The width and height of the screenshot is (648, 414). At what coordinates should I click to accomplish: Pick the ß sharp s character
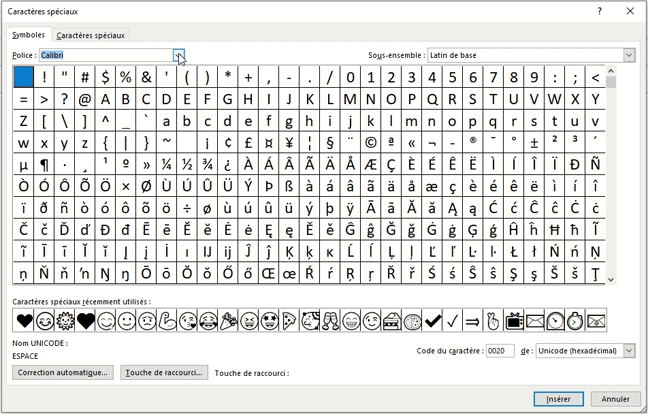tap(290, 186)
